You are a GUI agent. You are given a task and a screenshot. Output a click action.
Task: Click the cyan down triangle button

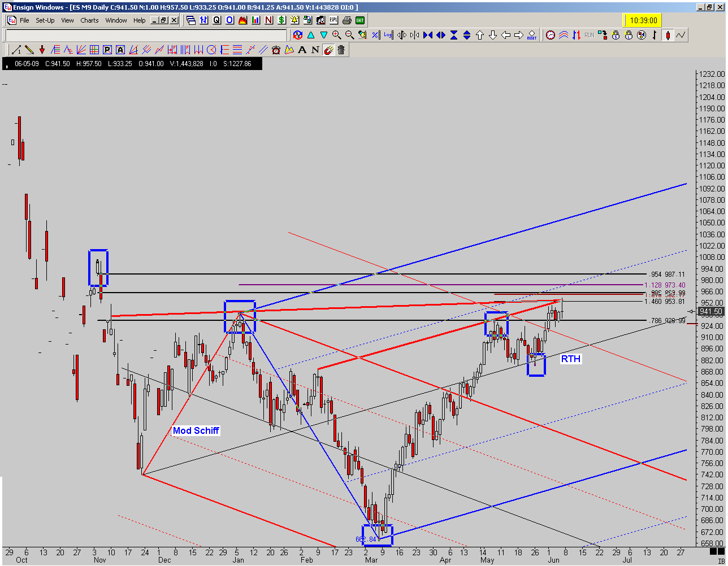[324, 35]
